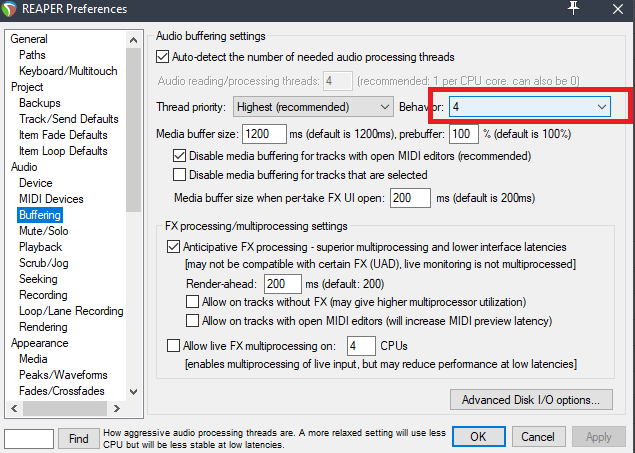Enable Allow live FX multiprocessing checkbox

point(173,346)
